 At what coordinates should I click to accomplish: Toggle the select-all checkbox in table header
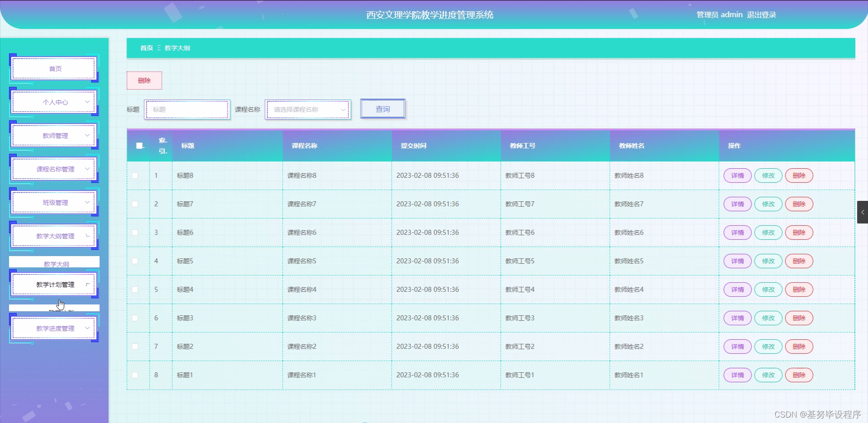pos(139,146)
